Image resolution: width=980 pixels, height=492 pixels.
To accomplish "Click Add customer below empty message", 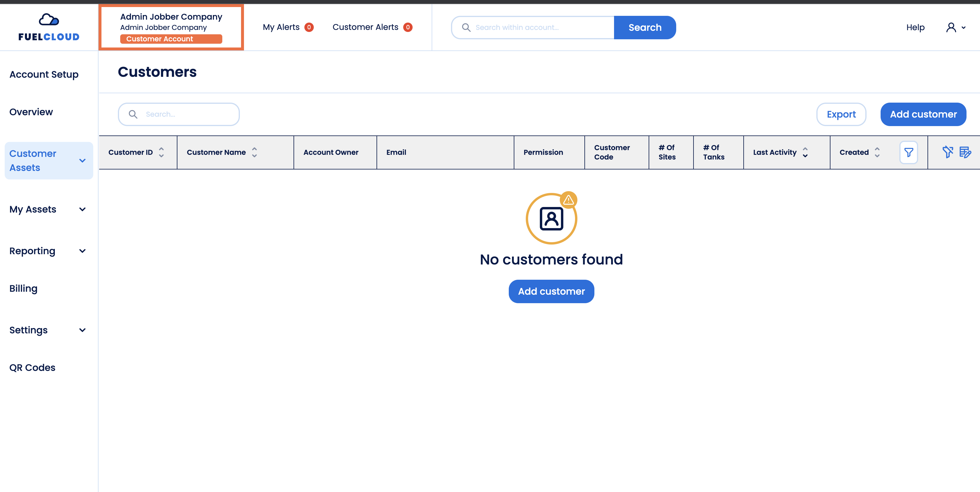I will coord(551,291).
